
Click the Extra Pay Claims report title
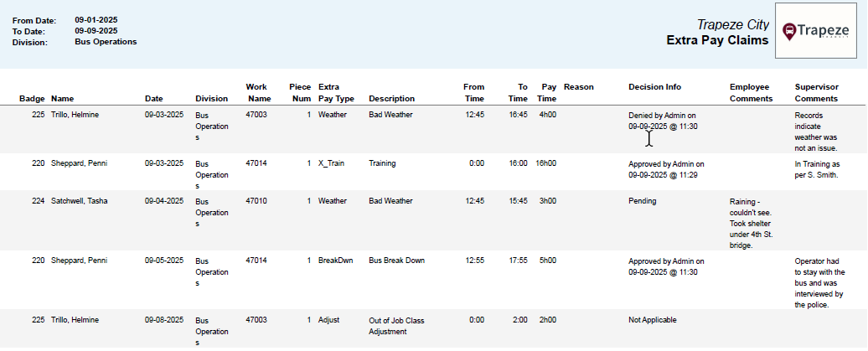click(x=717, y=40)
